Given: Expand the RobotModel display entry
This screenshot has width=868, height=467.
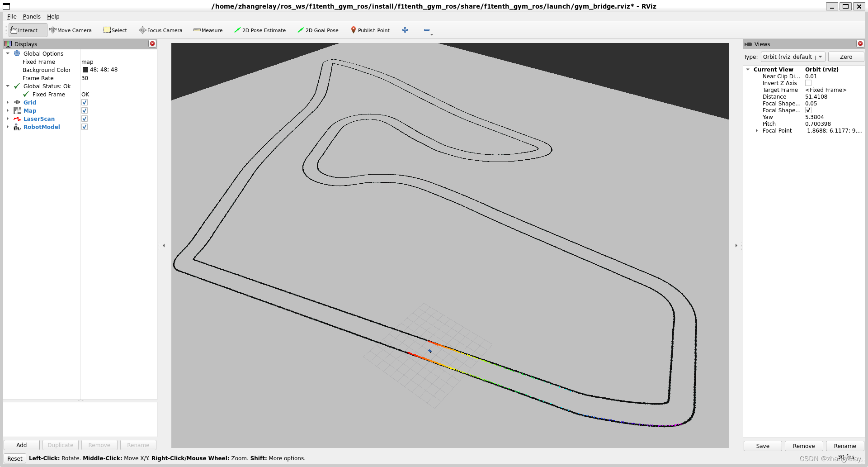Looking at the screenshot, I should [8, 127].
